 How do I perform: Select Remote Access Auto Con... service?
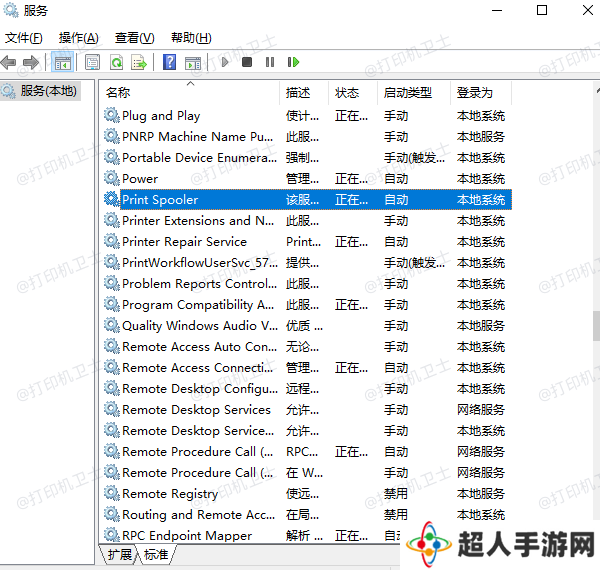(307, 347)
